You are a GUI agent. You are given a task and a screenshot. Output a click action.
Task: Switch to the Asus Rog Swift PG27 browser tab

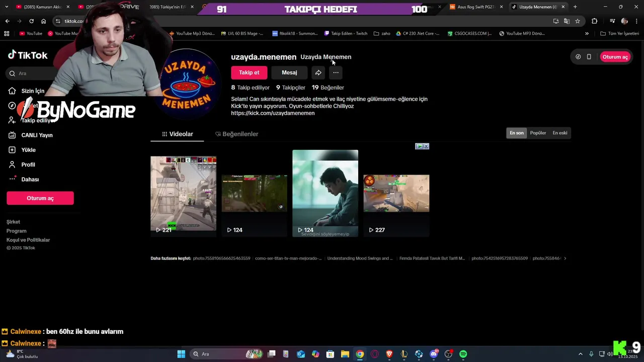475,7
